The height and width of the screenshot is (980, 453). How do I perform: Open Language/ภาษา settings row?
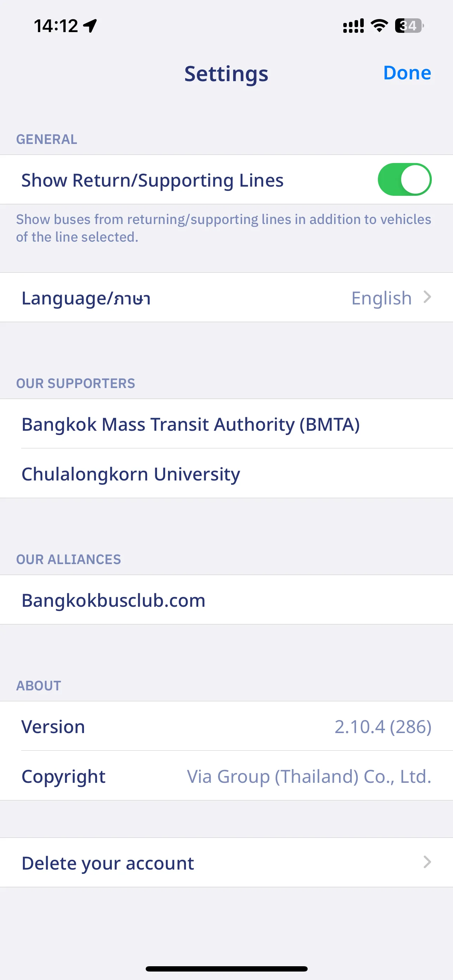pyautogui.click(x=226, y=297)
